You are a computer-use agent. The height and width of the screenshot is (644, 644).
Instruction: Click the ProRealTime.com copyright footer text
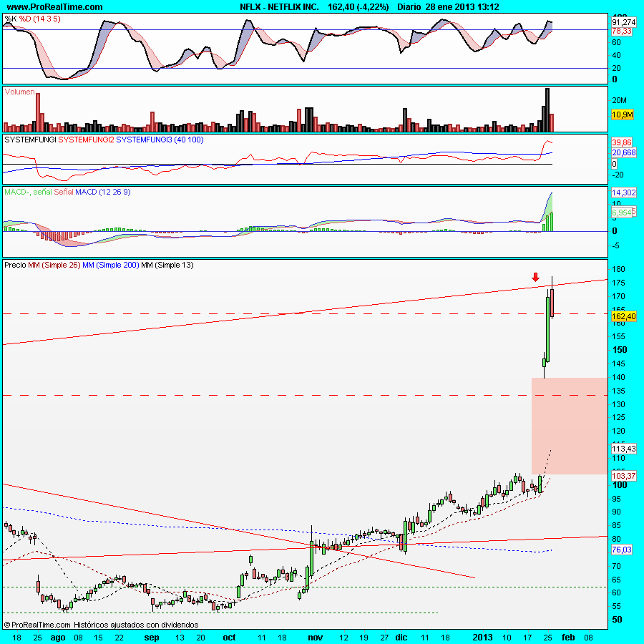pos(101,625)
